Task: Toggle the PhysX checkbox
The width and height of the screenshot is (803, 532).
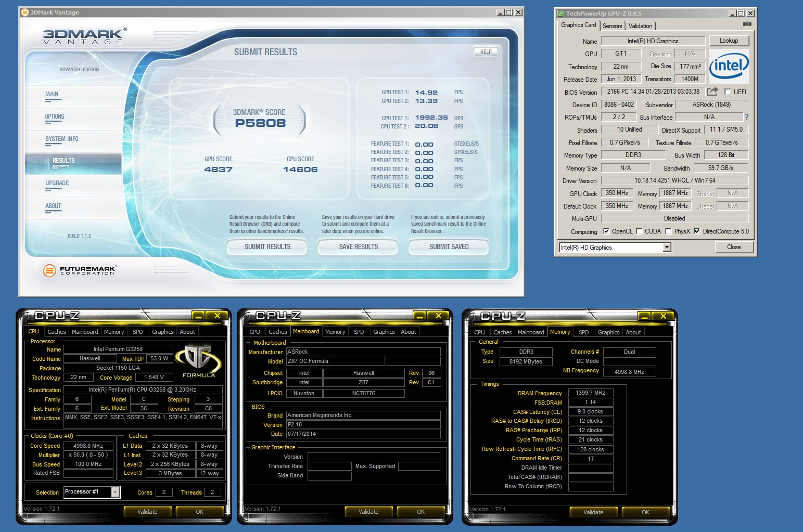Action: 668,231
